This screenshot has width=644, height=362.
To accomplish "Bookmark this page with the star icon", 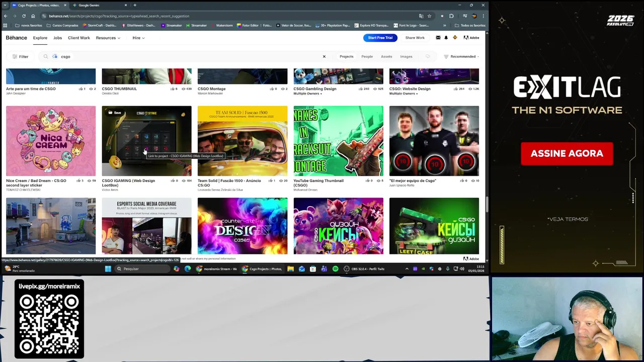I will coord(429,16).
